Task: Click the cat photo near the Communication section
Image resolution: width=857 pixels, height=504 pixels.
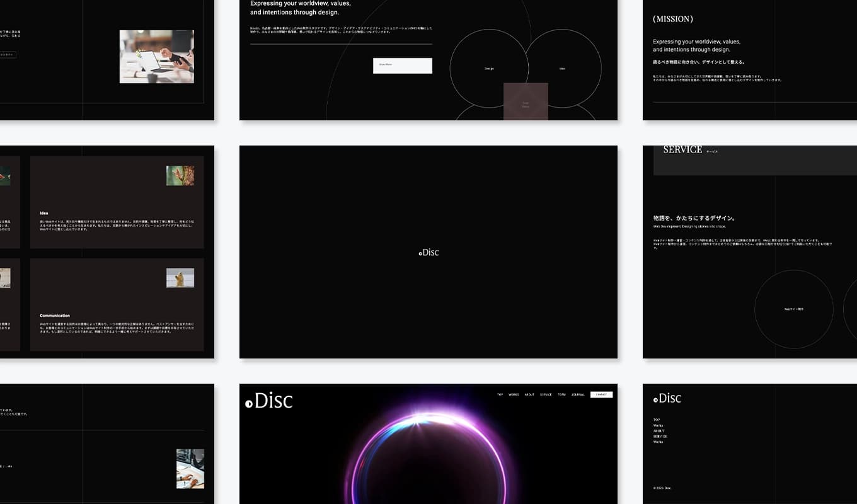Action: click(180, 277)
